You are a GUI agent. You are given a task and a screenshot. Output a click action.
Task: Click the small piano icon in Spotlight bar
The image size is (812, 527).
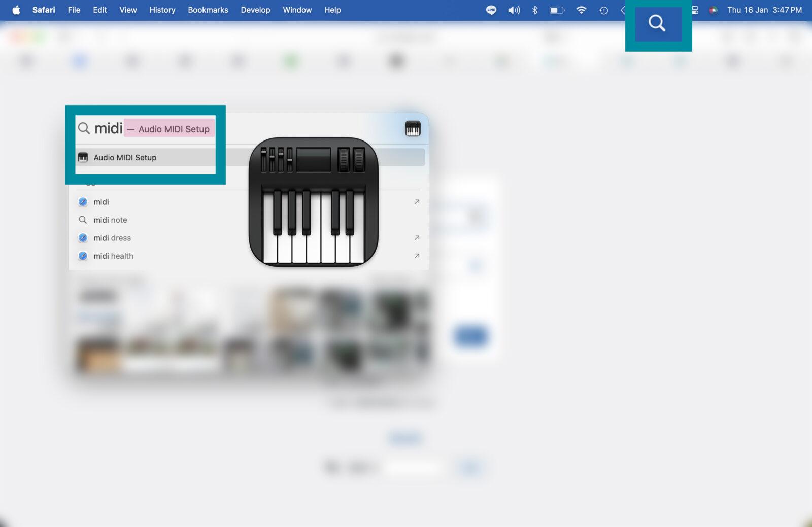point(413,129)
